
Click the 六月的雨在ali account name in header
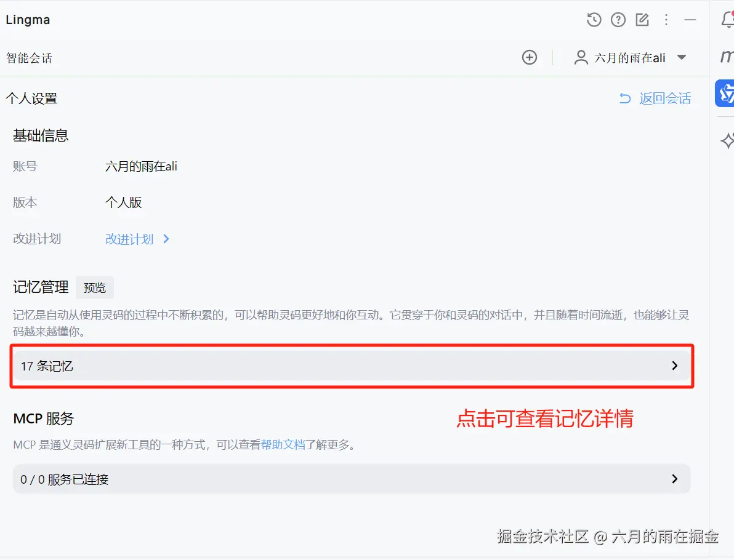click(629, 58)
